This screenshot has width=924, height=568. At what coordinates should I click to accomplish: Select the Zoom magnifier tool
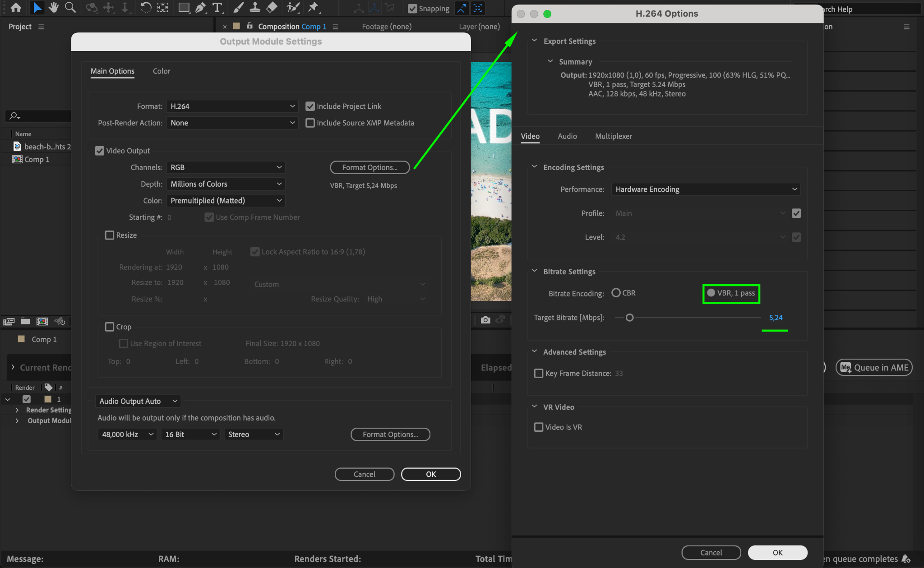[70, 7]
